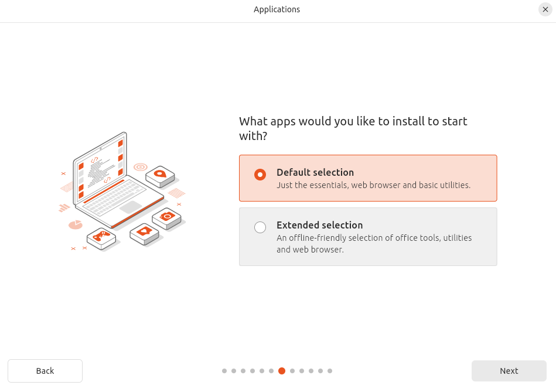
Task: Click the Applications window title
Action: (x=277, y=9)
